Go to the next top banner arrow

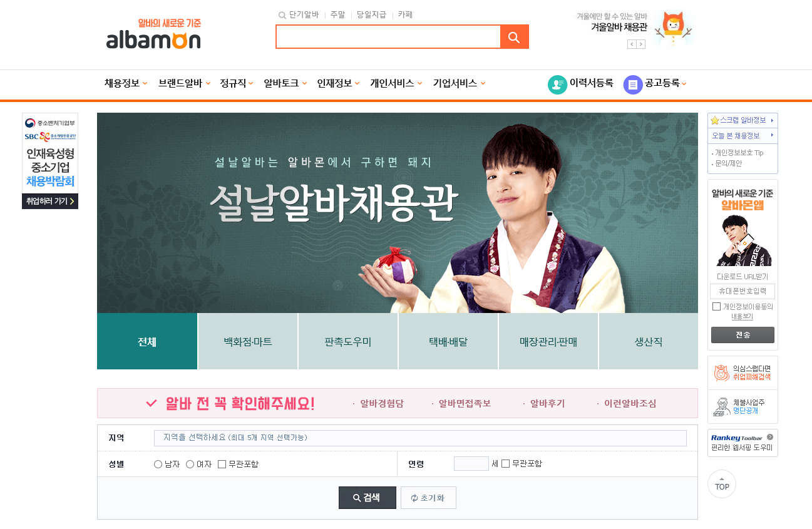click(641, 44)
